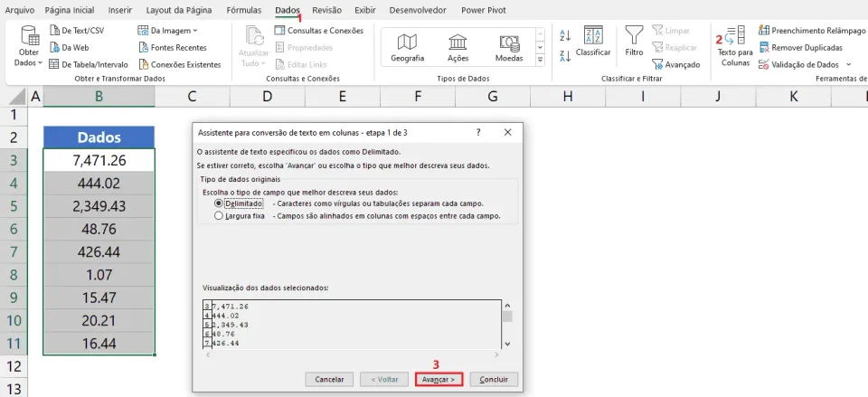Import data via De Text/CSV
The height and width of the screenshot is (397, 868).
(x=77, y=31)
